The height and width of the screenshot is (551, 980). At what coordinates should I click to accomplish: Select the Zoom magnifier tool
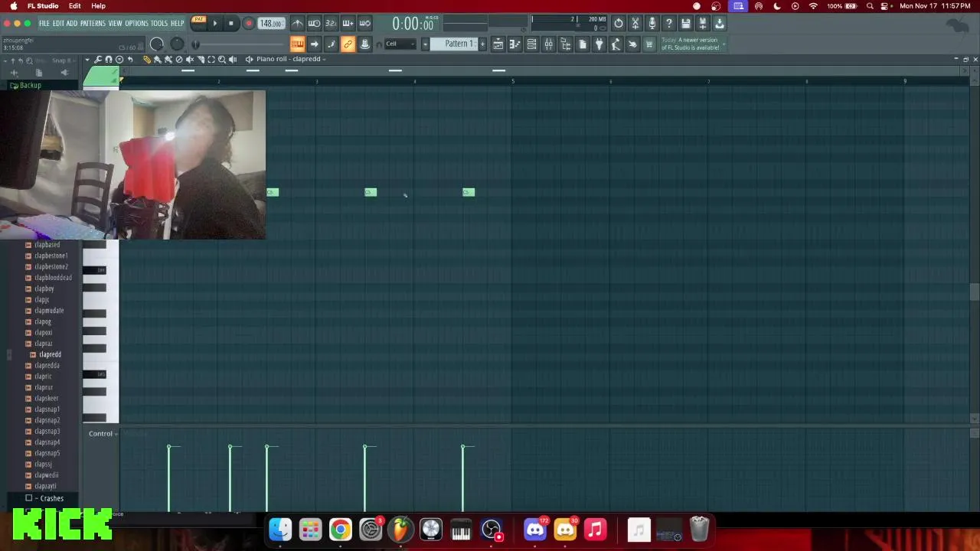coord(222,59)
